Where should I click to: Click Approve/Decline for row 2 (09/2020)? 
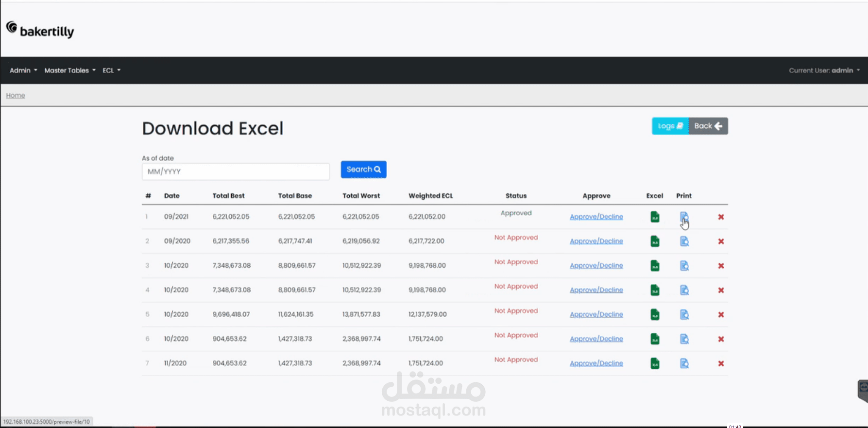[596, 241]
